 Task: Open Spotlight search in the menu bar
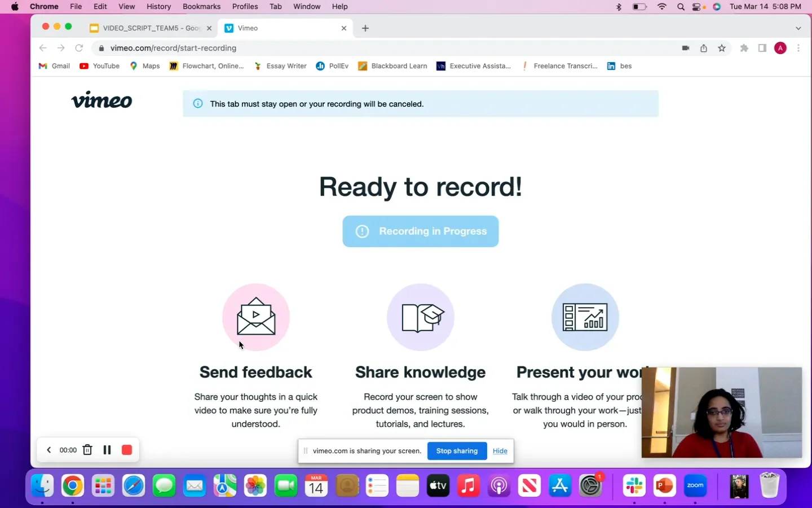(681, 7)
